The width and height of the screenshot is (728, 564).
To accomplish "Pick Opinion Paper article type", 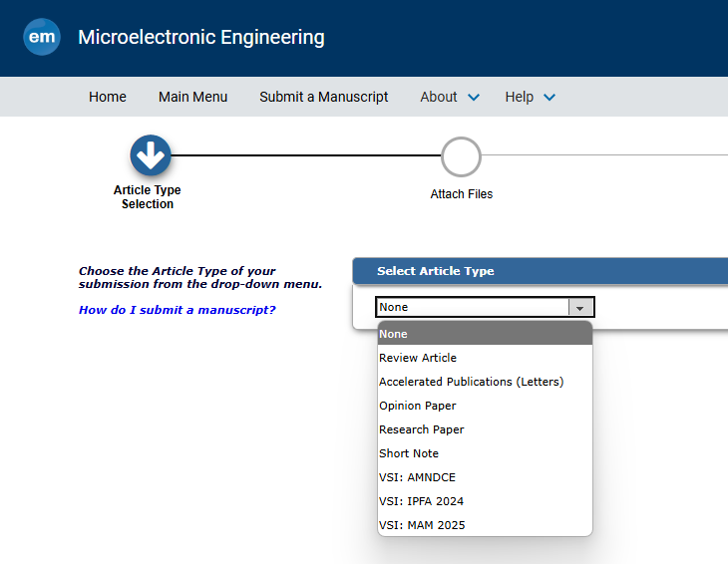I will 417,406.
